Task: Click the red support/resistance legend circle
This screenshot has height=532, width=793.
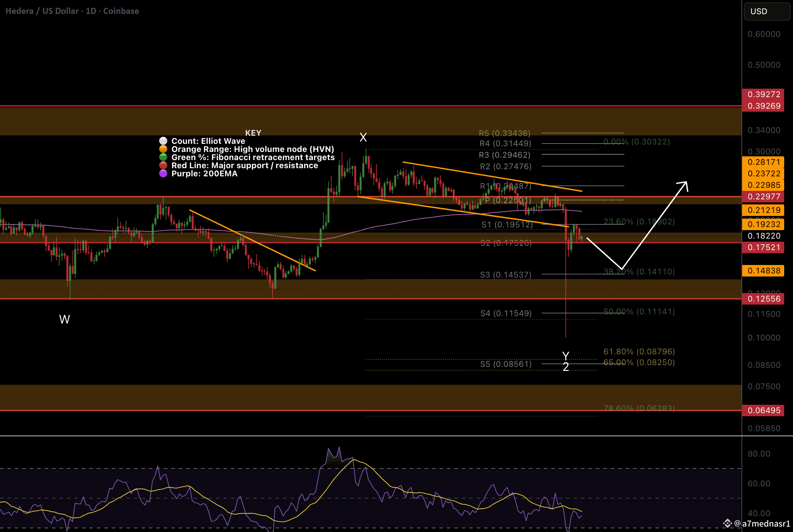Action: coord(163,165)
